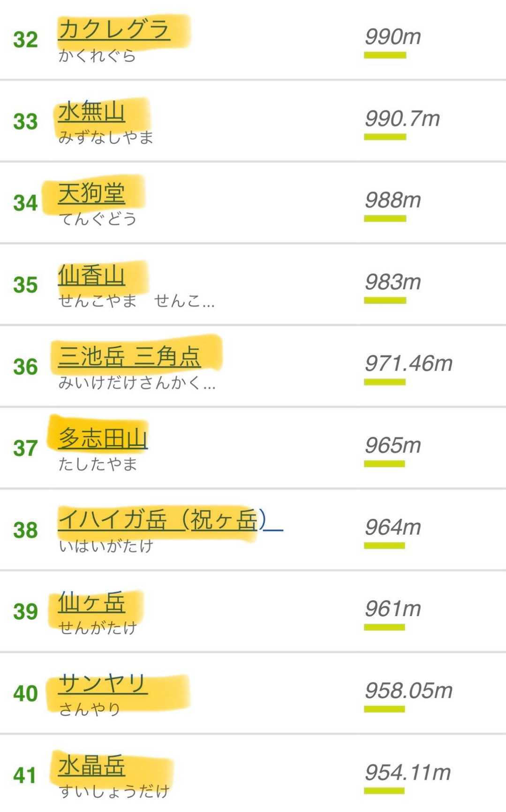Screen dimensions: 506x812
Task: Open the 仙香山 link
Action: pyautogui.click(x=91, y=276)
